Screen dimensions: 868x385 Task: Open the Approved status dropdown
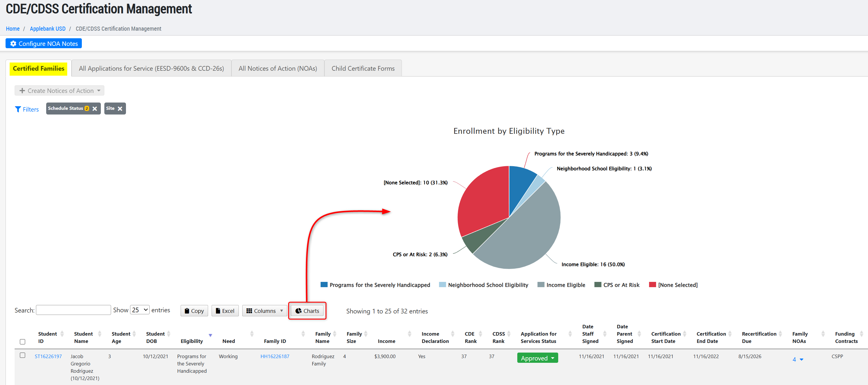[537, 358]
